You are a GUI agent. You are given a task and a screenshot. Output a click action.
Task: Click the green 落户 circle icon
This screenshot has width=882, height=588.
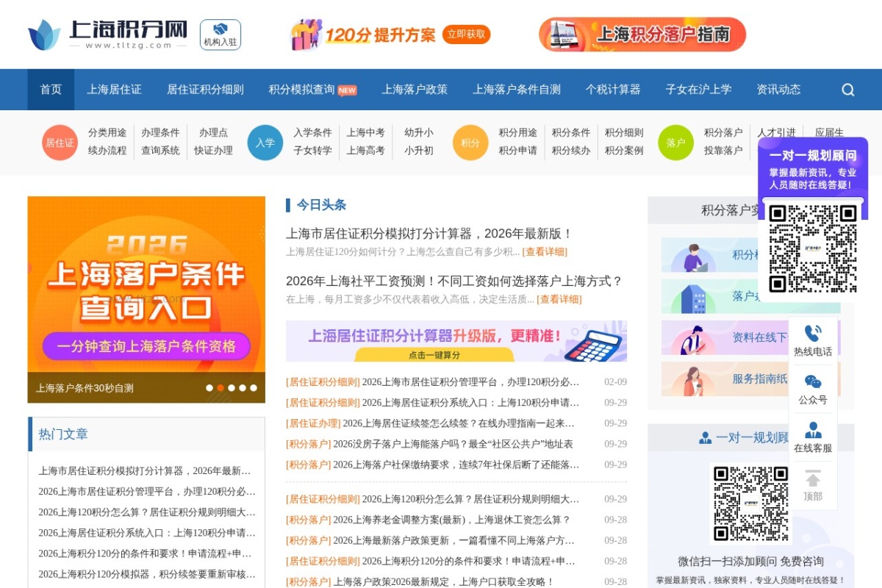click(675, 143)
